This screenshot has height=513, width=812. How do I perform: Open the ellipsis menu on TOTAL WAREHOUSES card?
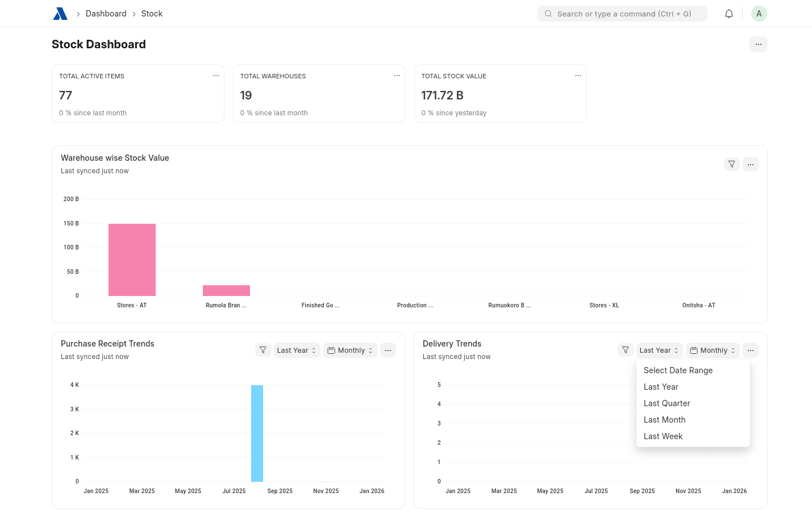pos(397,75)
